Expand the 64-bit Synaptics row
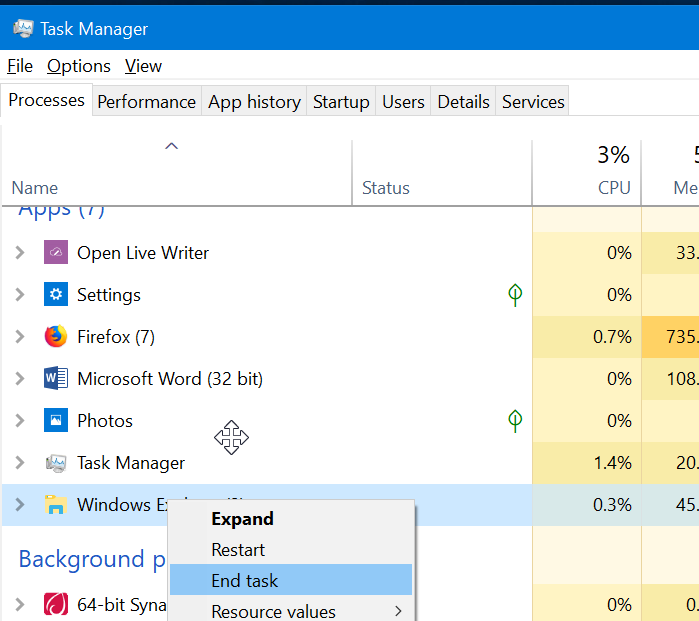699x621 pixels. pos(20,605)
